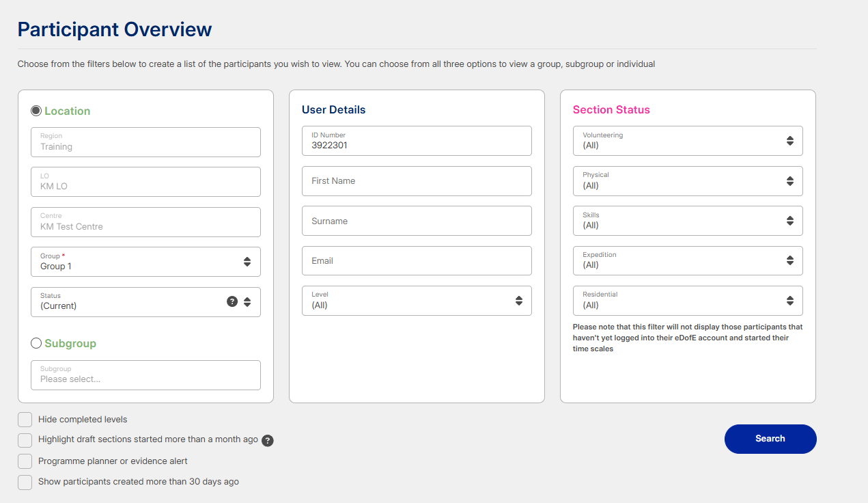Expand the Residential section status dropdown
The image size is (868, 503).
coord(687,301)
